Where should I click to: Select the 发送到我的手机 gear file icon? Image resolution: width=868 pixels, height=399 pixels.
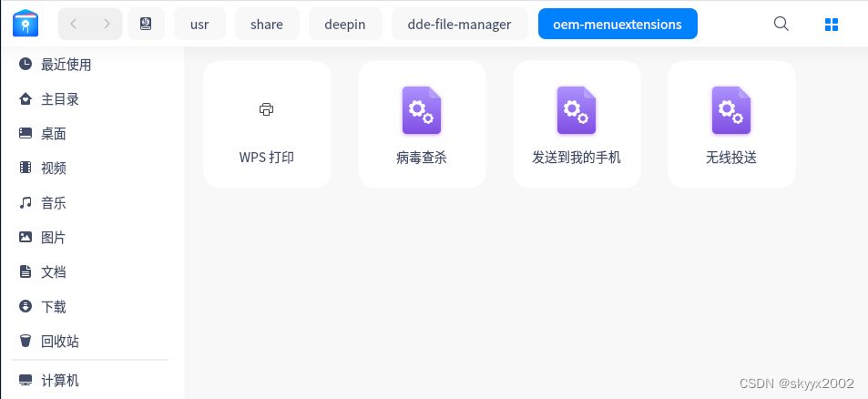[577, 110]
